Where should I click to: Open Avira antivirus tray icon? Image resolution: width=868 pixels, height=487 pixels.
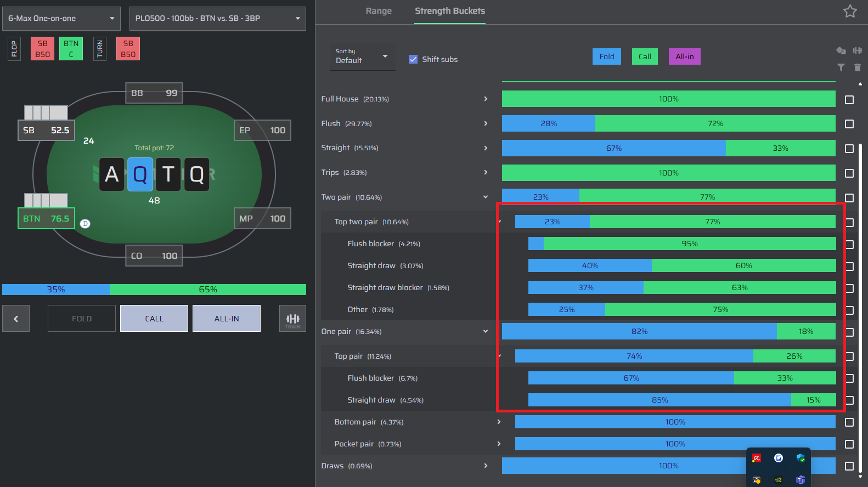757,458
